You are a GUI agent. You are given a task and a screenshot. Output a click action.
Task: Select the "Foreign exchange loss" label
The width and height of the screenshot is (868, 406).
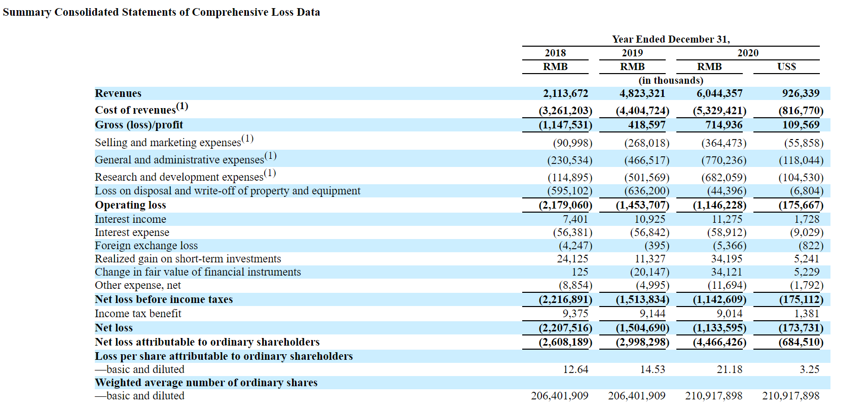click(146, 246)
